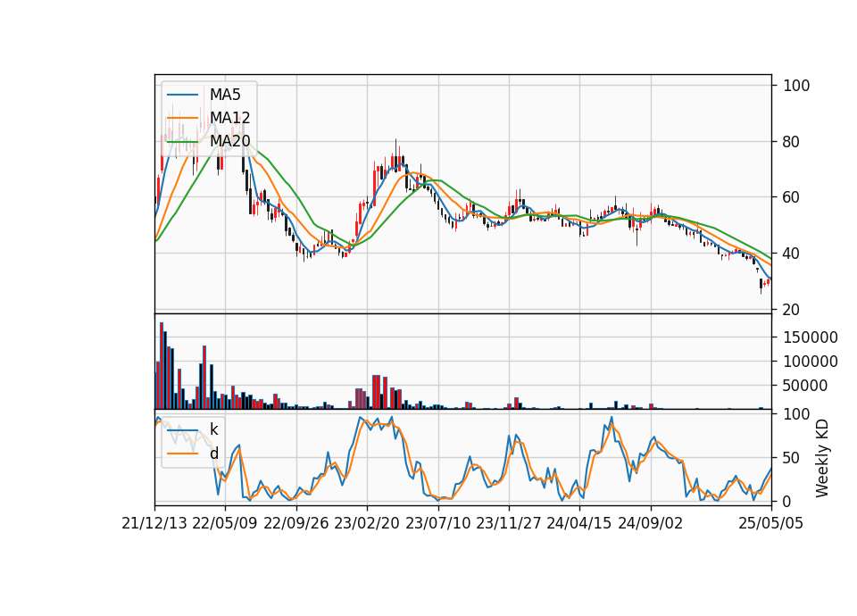Click the price axis value 60
This screenshot has height=616, width=857.
792,197
